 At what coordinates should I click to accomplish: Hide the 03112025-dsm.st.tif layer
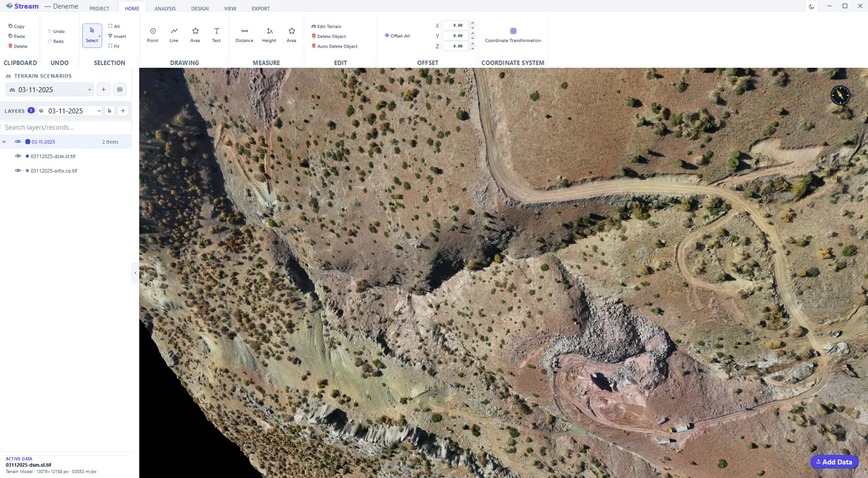click(18, 156)
